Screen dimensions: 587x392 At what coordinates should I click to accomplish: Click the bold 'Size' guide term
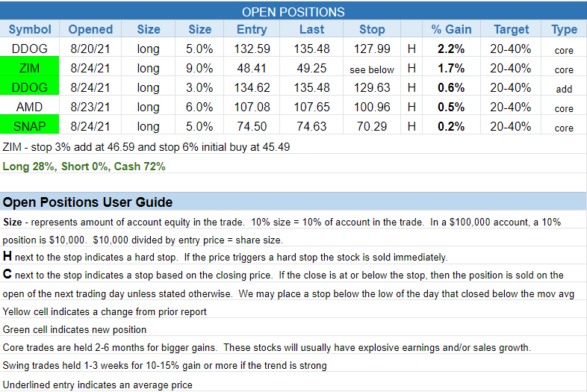(13, 222)
